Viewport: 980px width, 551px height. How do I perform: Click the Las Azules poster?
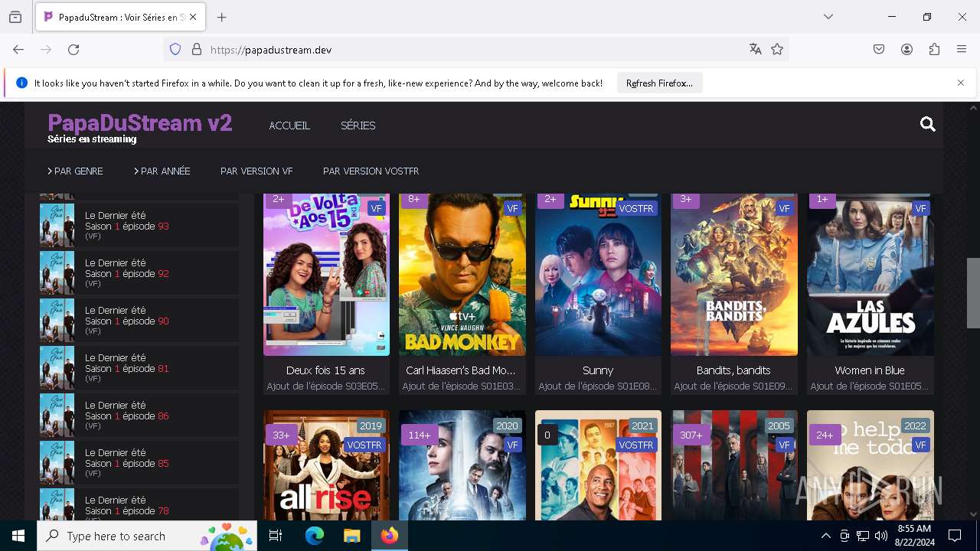pos(871,275)
